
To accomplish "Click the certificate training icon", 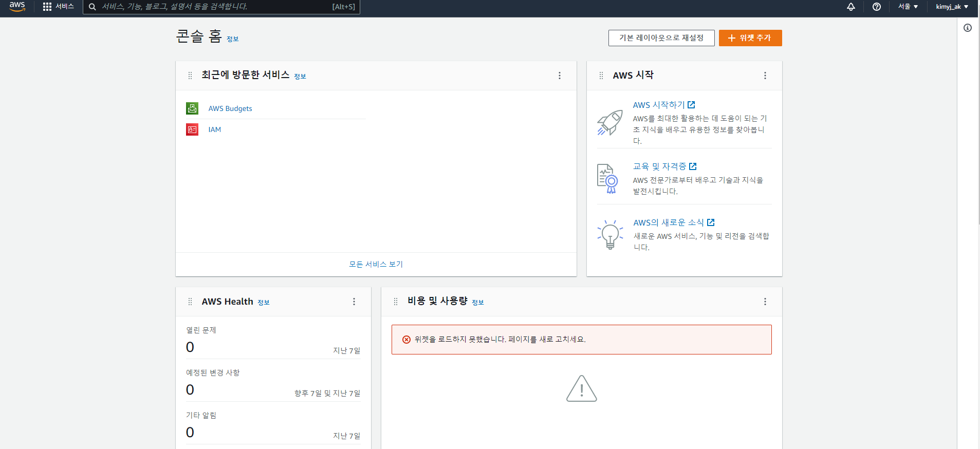I will (607, 179).
